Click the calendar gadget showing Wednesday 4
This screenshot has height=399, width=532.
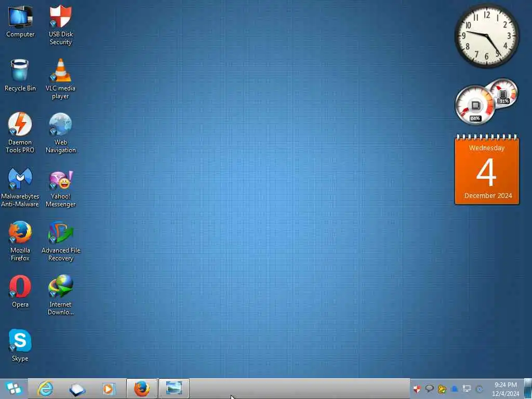pyautogui.click(x=487, y=169)
